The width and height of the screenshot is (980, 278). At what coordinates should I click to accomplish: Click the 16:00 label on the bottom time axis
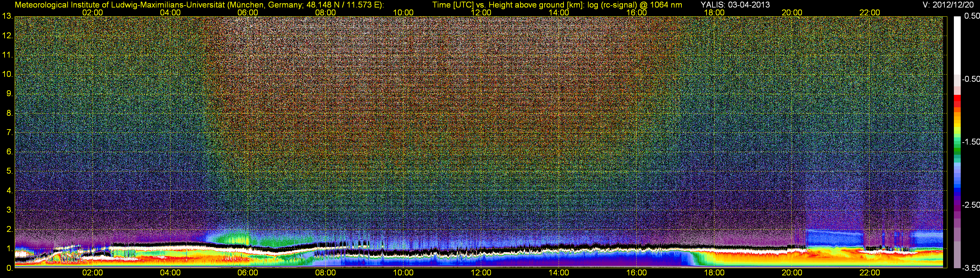point(636,273)
